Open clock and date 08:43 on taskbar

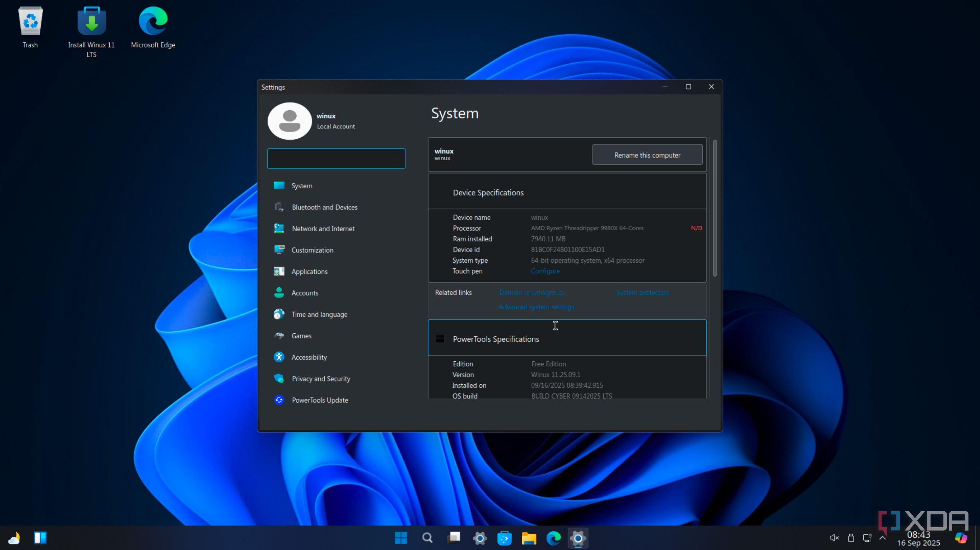[x=918, y=539]
